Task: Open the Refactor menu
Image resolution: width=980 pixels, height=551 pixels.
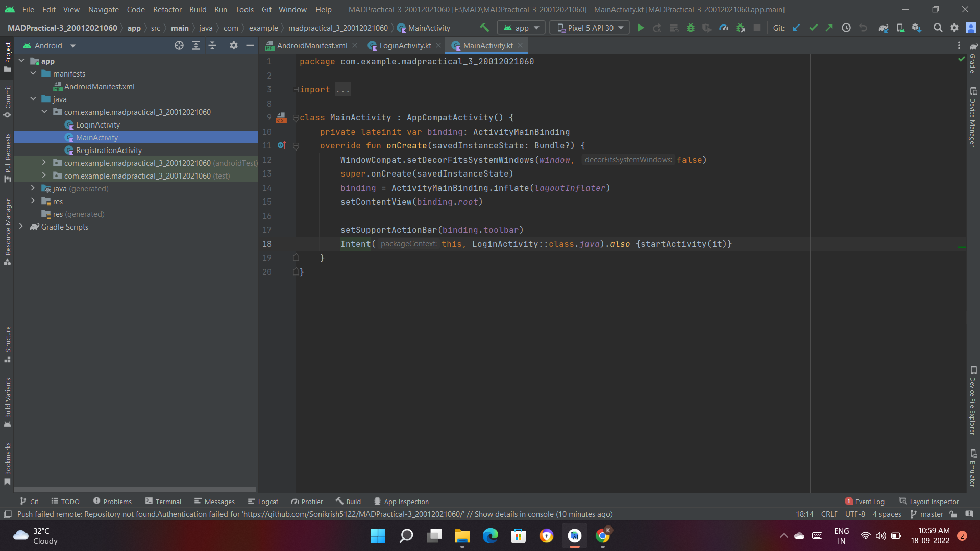Action: (x=167, y=9)
